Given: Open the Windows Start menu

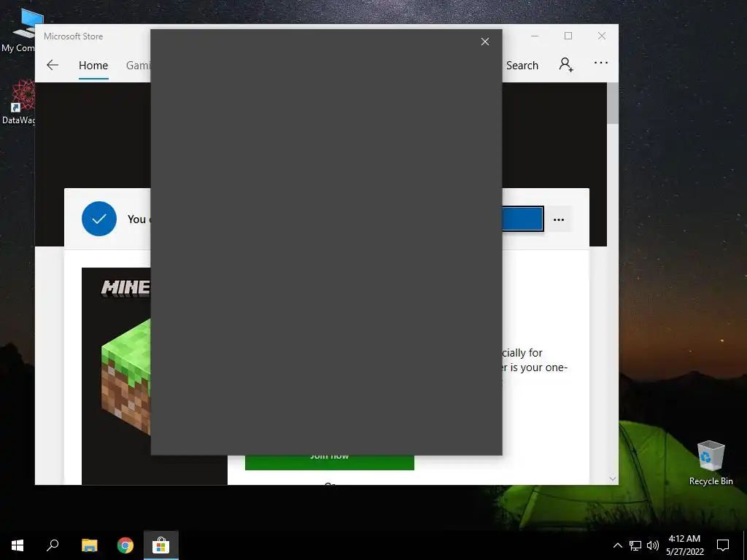Looking at the screenshot, I should pyautogui.click(x=18, y=545).
